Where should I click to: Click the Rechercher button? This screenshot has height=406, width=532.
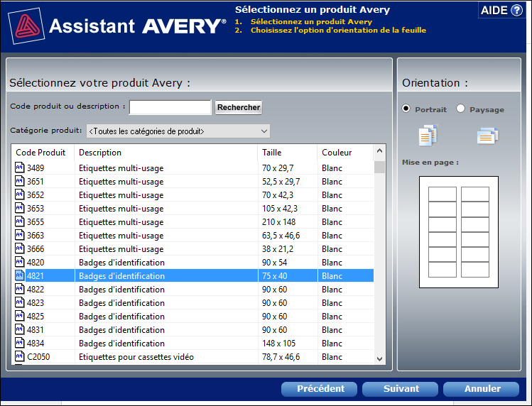[239, 107]
